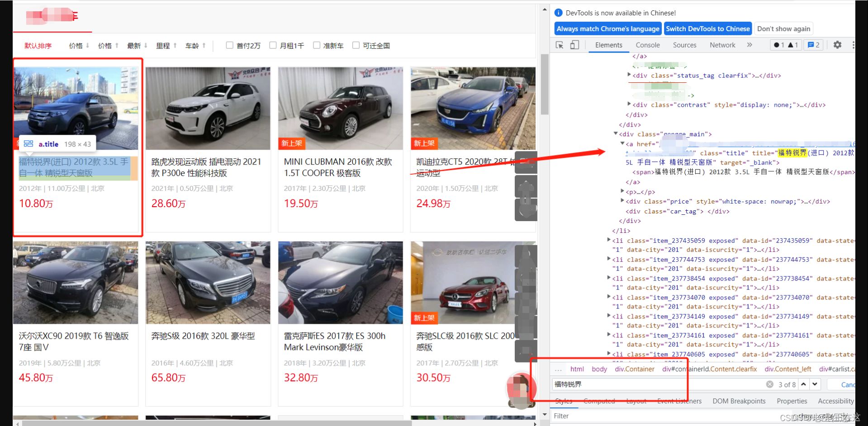
Task: Expand li item_237734070 node
Action: point(609,297)
